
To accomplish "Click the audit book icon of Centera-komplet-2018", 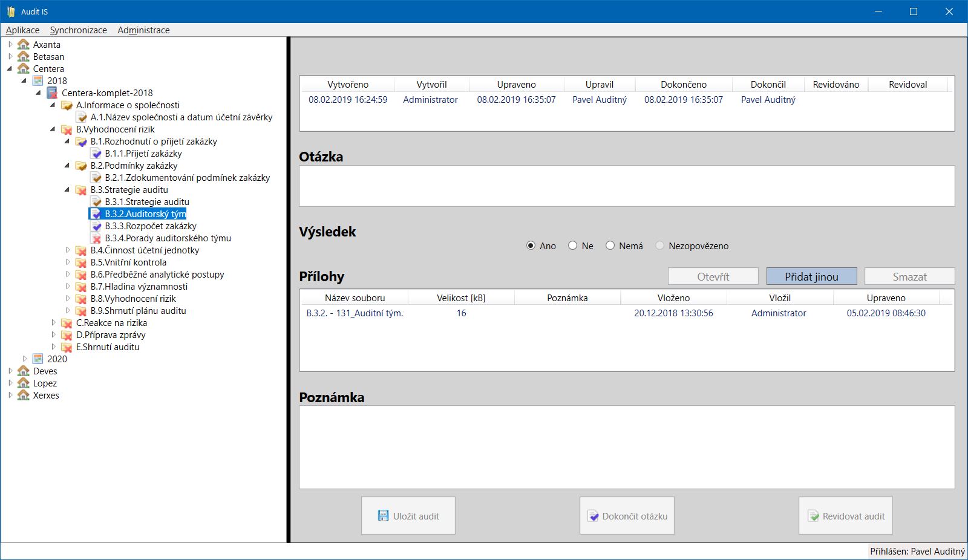I will point(52,93).
